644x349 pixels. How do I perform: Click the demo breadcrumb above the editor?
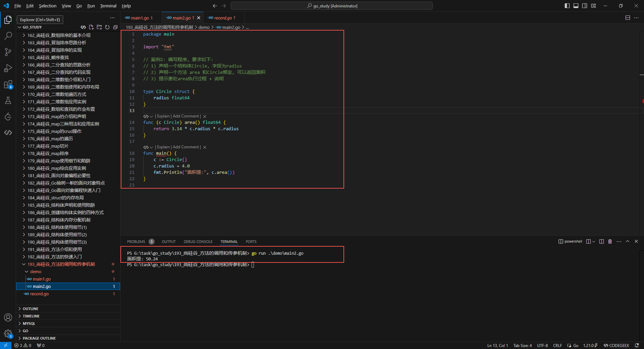coord(204,28)
